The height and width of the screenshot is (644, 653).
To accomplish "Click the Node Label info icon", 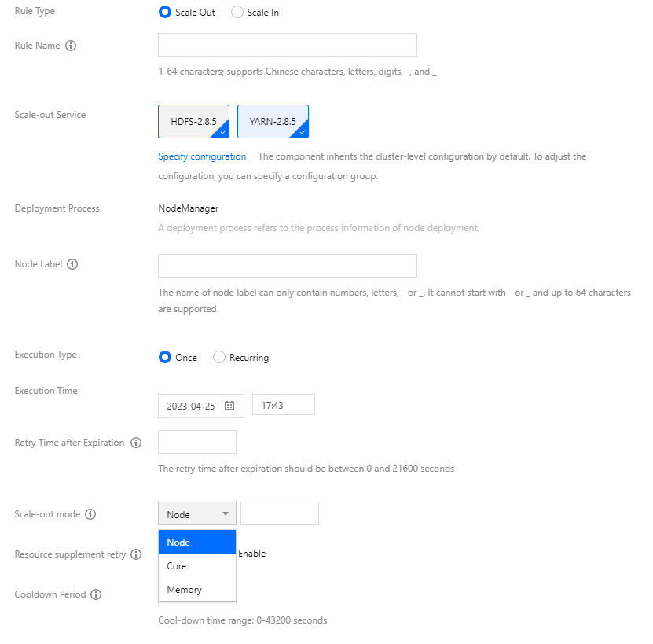I will (72, 264).
